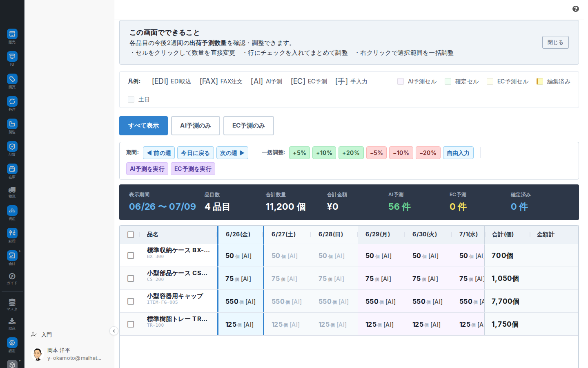Open the help question mark icon
This screenshot has width=588, height=368.
pyautogui.click(x=576, y=9)
